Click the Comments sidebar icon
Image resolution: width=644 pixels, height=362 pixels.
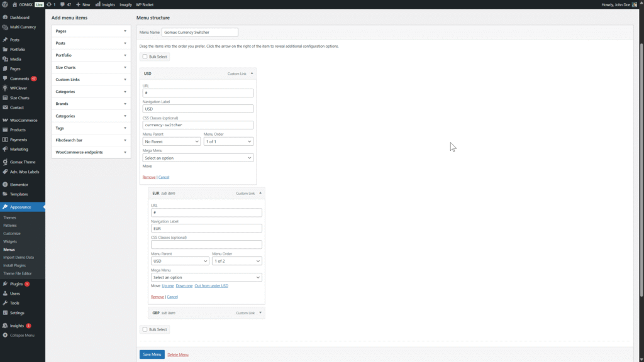tap(5, 79)
